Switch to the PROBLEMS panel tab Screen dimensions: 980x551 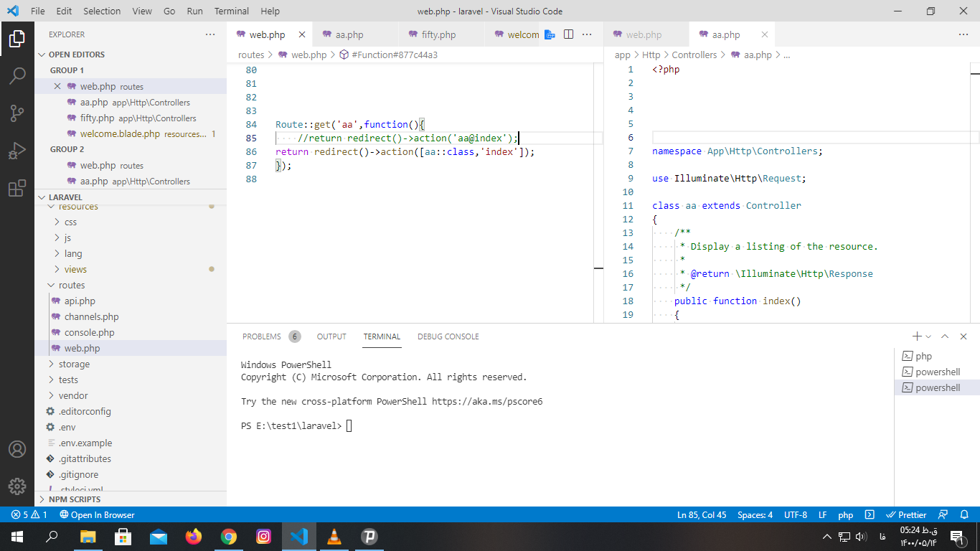coord(262,336)
